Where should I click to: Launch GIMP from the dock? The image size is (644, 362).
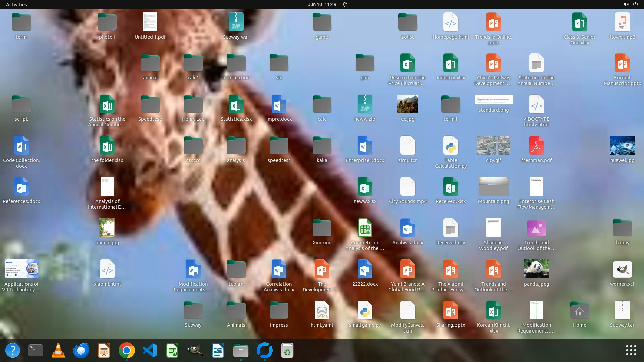coord(195,351)
